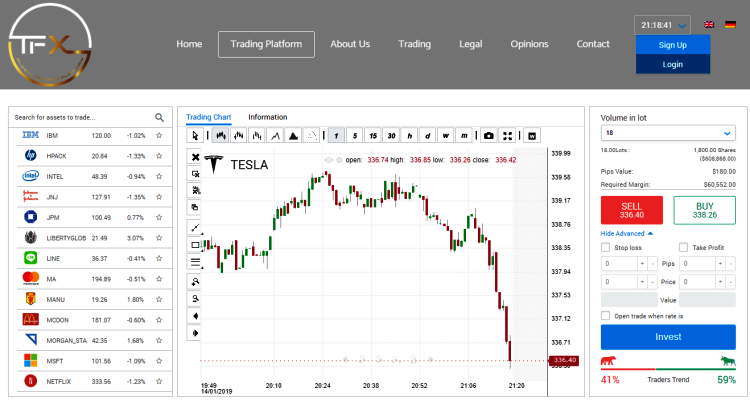Click the Login button
The width and height of the screenshot is (750, 400).
coord(673,64)
